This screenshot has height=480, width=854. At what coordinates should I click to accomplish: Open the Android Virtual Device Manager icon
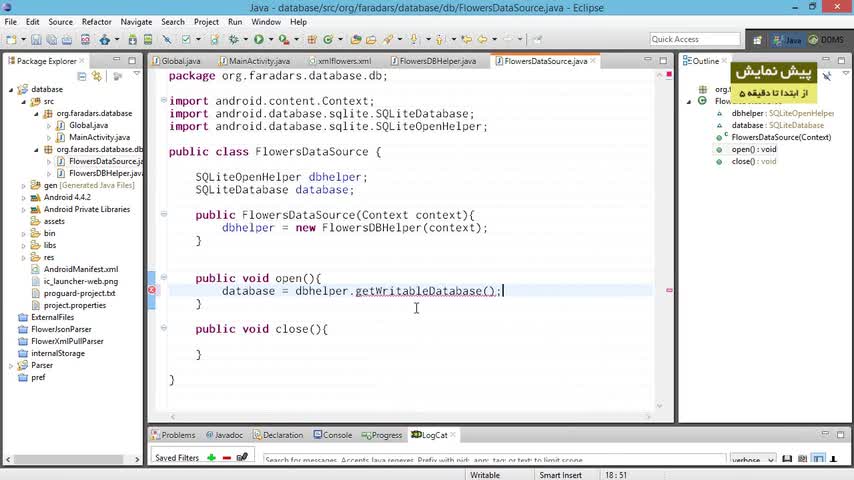[148, 39]
